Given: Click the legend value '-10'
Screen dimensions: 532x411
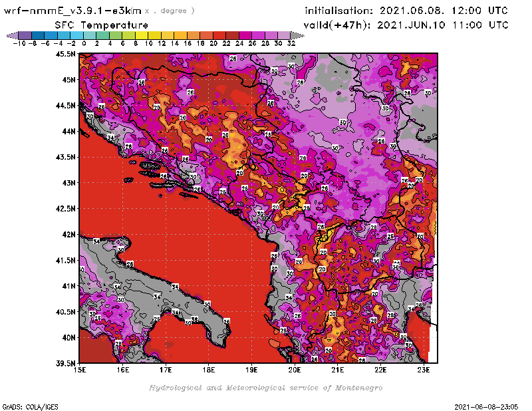Looking at the screenshot, I should tap(19, 43).
